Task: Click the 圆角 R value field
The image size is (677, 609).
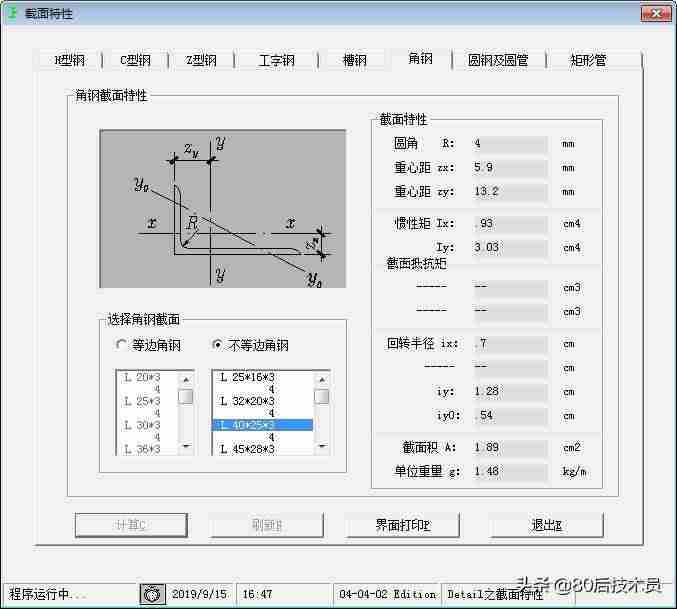Action: (x=510, y=143)
